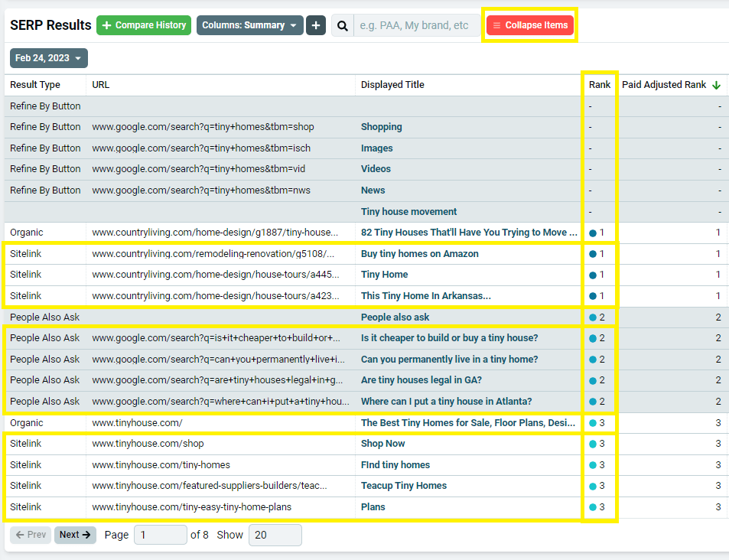Click URL www.countryliving.com/home-design/g1887/tiny-house
729x560 pixels.
tap(215, 233)
